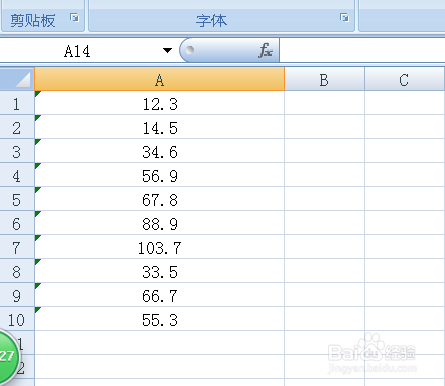This screenshot has width=445, height=386.
Task: Select row 7 header
Action: [x=17, y=247]
